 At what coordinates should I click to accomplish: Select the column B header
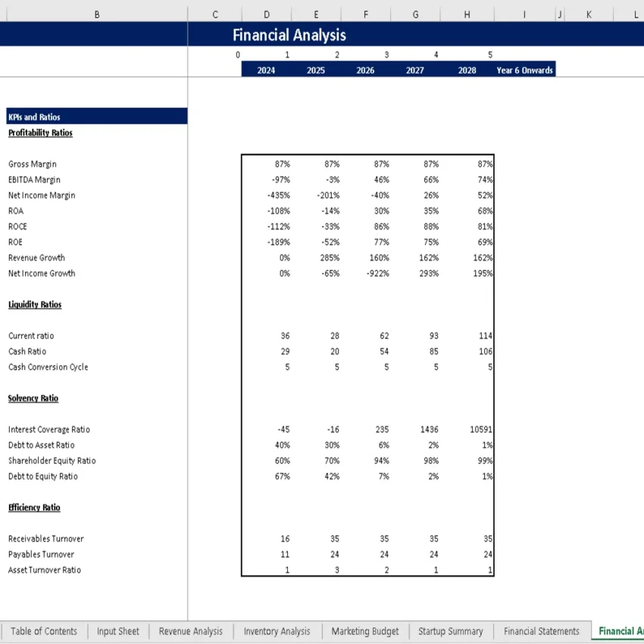click(x=97, y=14)
